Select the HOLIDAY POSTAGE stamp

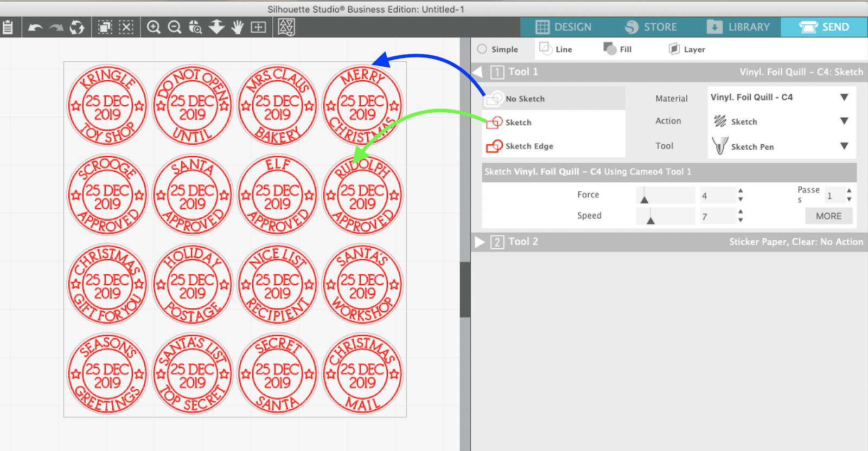[x=193, y=285]
